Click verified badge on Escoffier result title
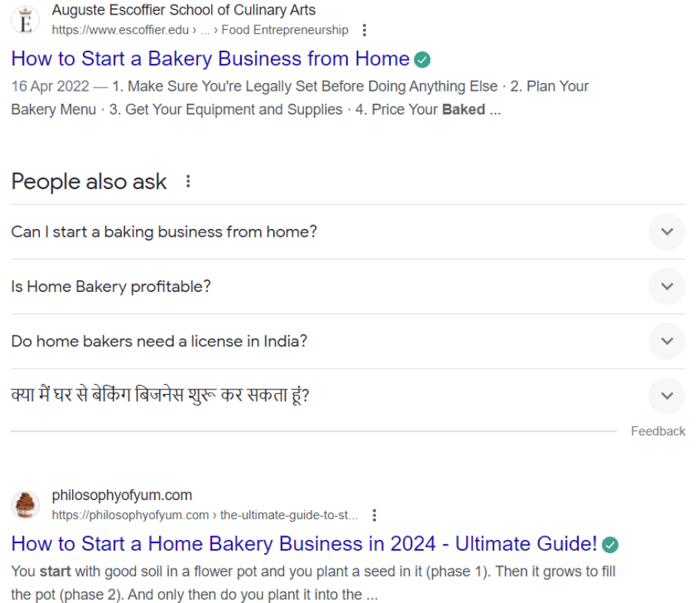Screen dimensions: 700x603 422,59
